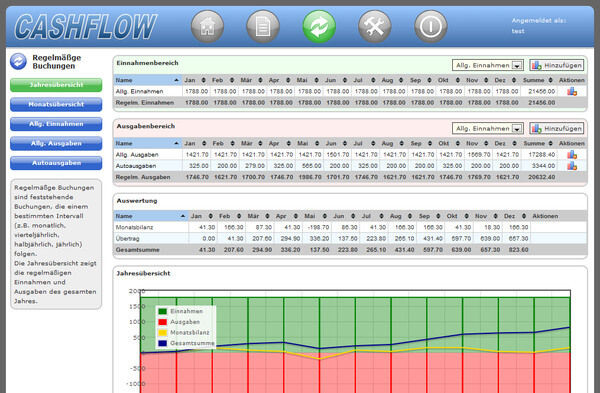Sort Einnahmenbereich table by Jul column
The width and height of the screenshot is (600, 393).
[x=364, y=80]
